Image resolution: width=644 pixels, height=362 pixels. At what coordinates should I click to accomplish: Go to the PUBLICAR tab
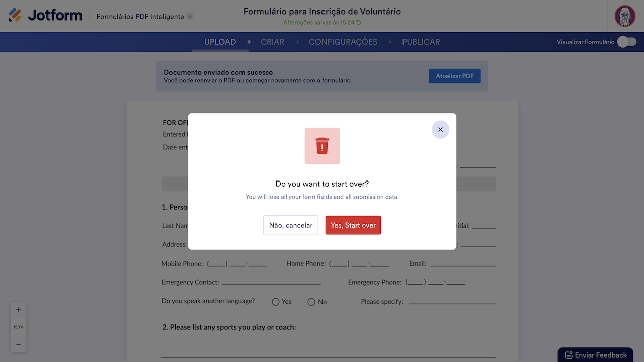tap(421, 42)
